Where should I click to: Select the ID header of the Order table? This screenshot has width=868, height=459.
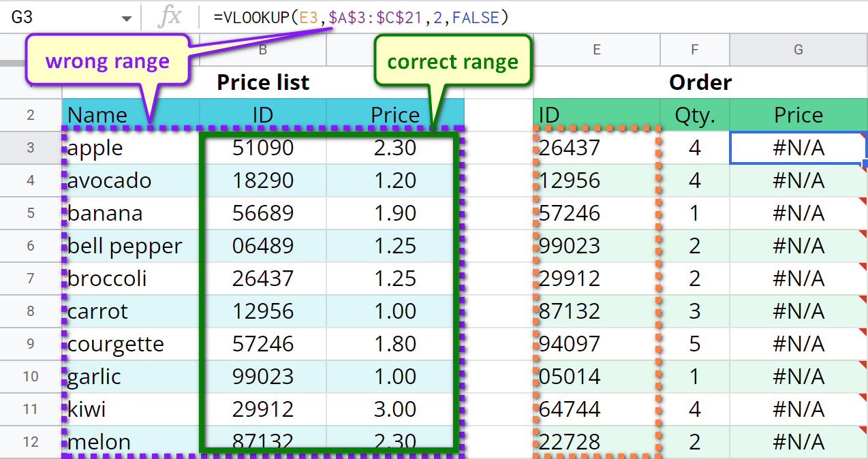597,115
